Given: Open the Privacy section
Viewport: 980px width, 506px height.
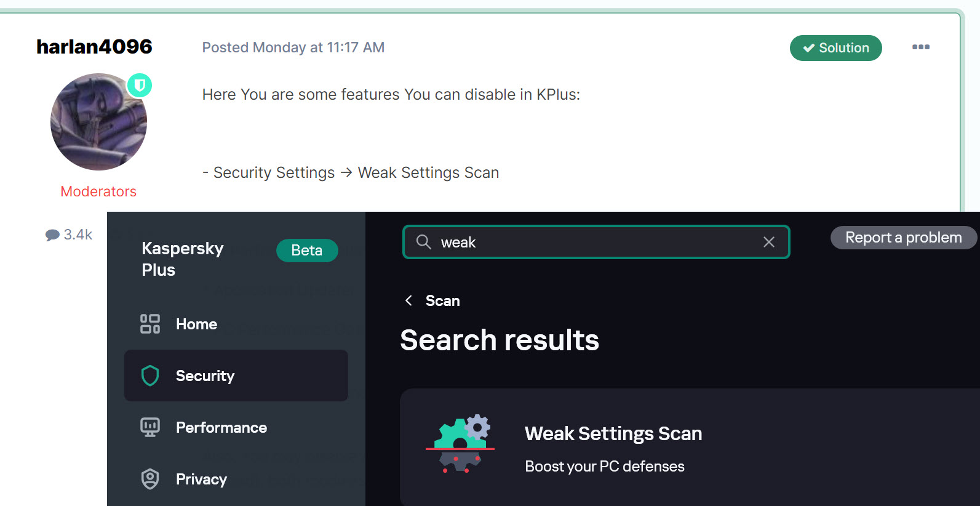Looking at the screenshot, I should 201,480.
